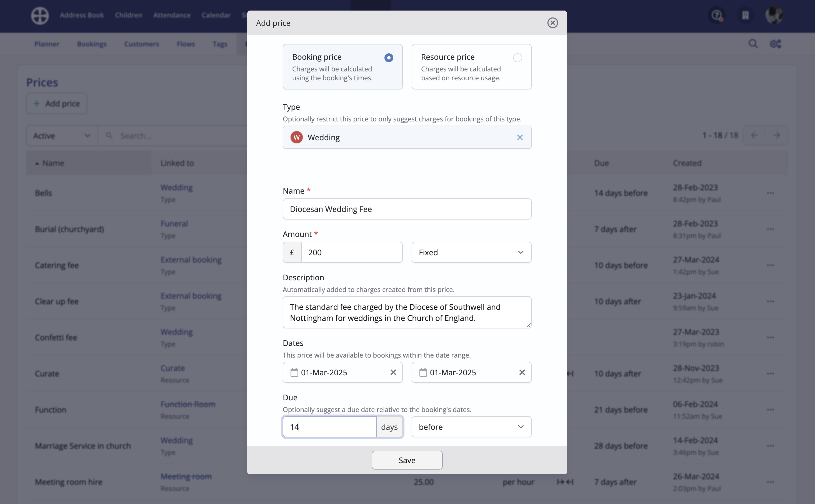This screenshot has width=815, height=504.
Task: Click the church logo in the header
Action: (40, 15)
